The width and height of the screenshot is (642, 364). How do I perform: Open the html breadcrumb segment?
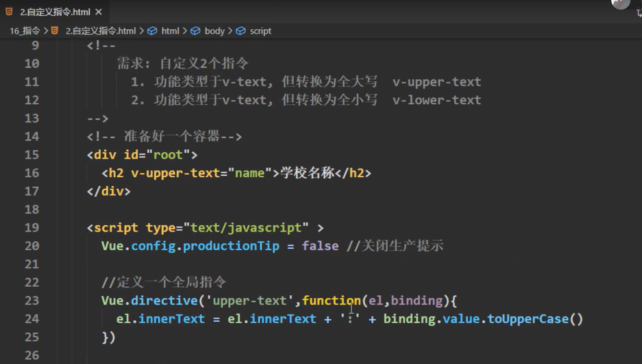170,31
